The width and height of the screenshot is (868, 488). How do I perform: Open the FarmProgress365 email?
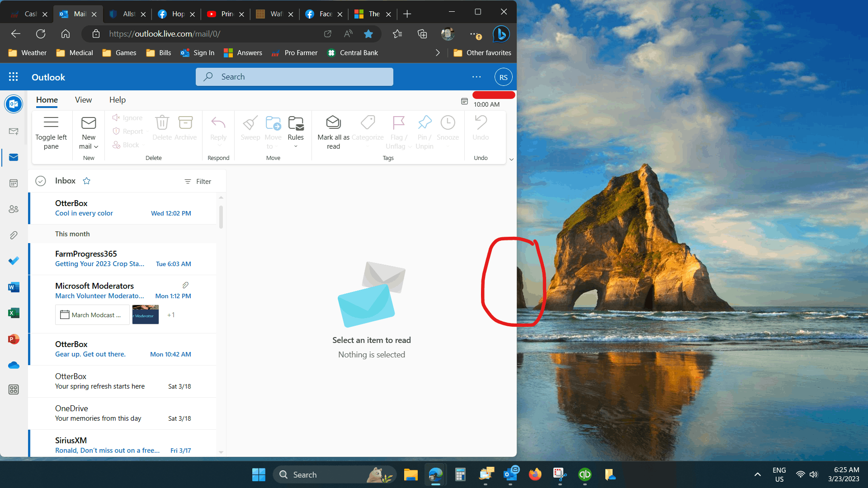click(123, 259)
